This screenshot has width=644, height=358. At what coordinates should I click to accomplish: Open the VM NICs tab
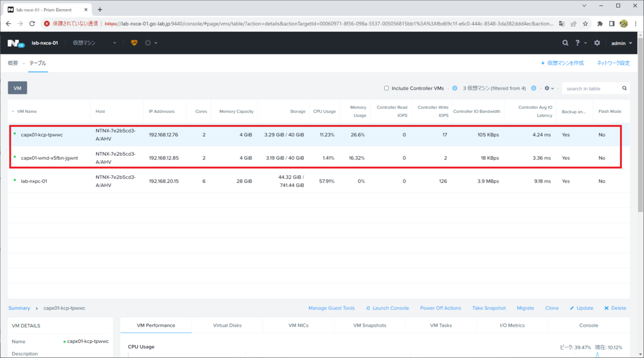(x=298, y=325)
